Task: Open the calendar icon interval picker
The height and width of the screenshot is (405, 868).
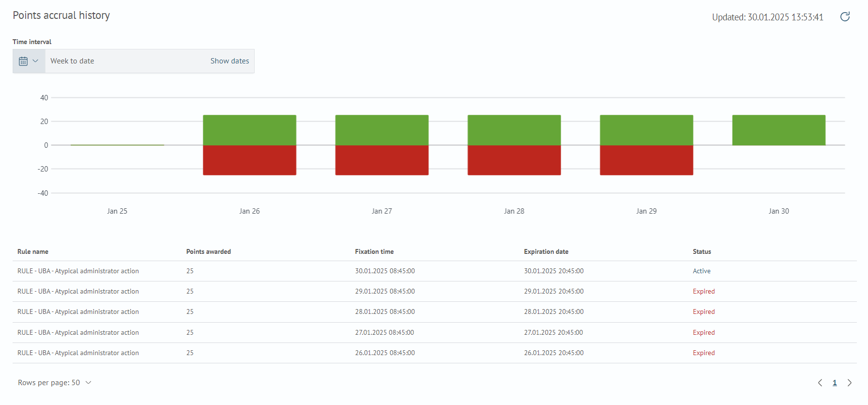Action: [29, 61]
